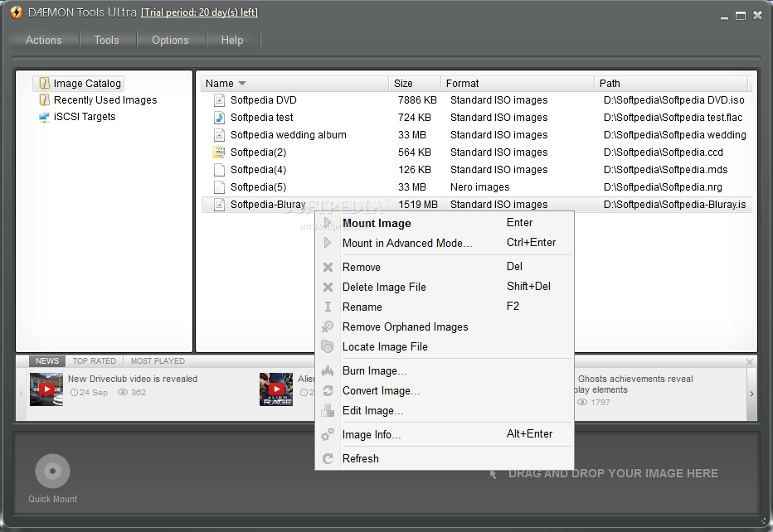Image resolution: width=773 pixels, height=532 pixels.
Task: Click the Edit Image icon in context menu
Action: pyautogui.click(x=328, y=410)
